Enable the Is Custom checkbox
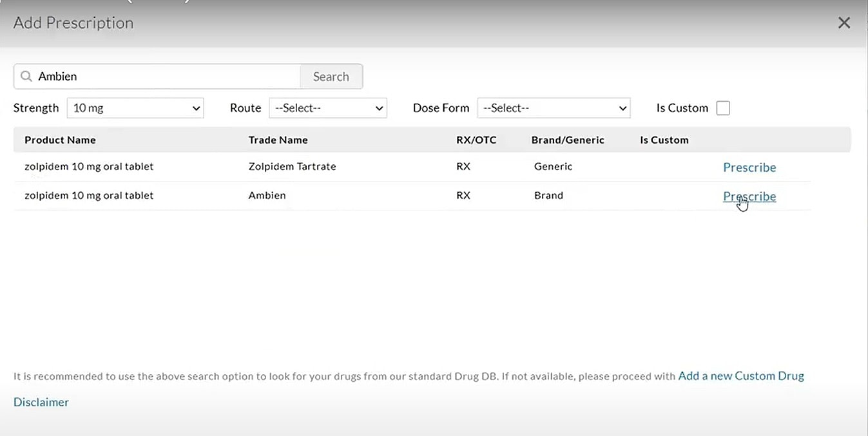The image size is (868, 436). coord(722,108)
